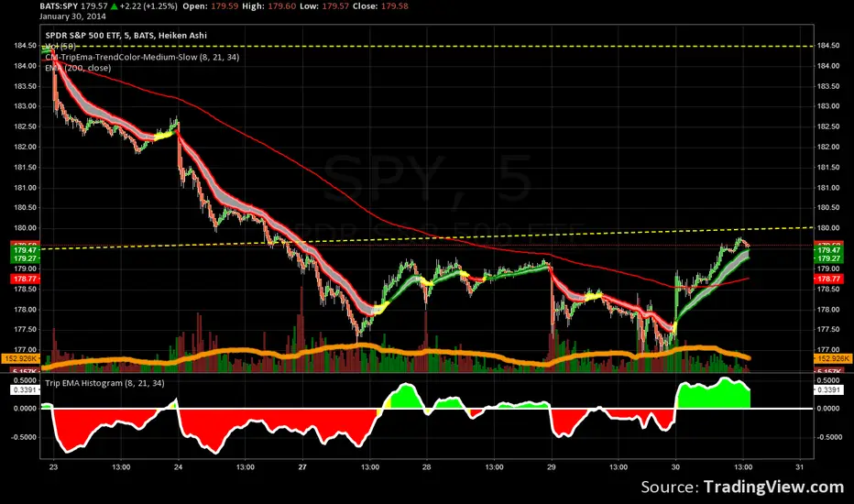Click the white 0.3391 histogram tag on right
The image size is (854, 504).
tap(827, 390)
